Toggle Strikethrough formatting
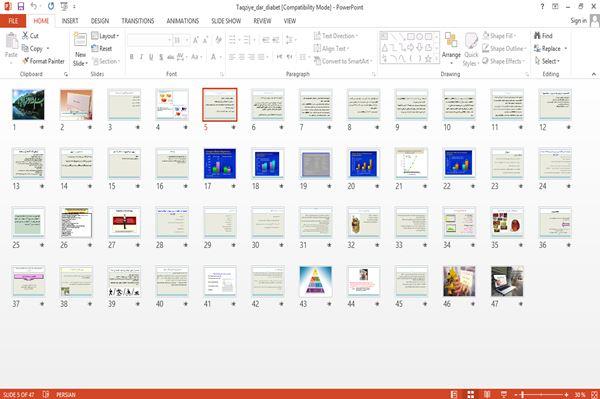Image resolution: width=600 pixels, height=399 pixels. (x=171, y=57)
